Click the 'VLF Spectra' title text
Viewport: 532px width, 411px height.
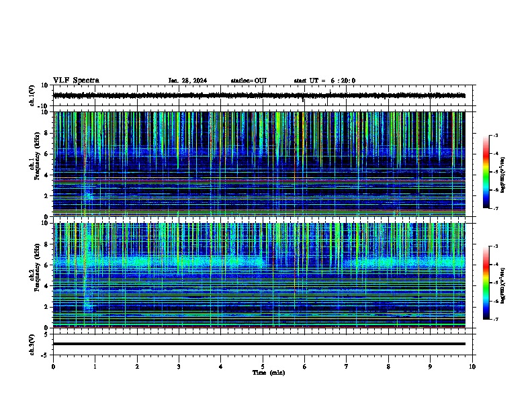(x=76, y=81)
